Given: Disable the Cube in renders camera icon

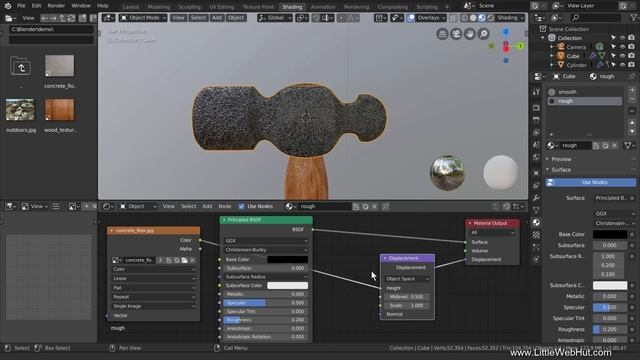Looking at the screenshot, I should (631, 56).
